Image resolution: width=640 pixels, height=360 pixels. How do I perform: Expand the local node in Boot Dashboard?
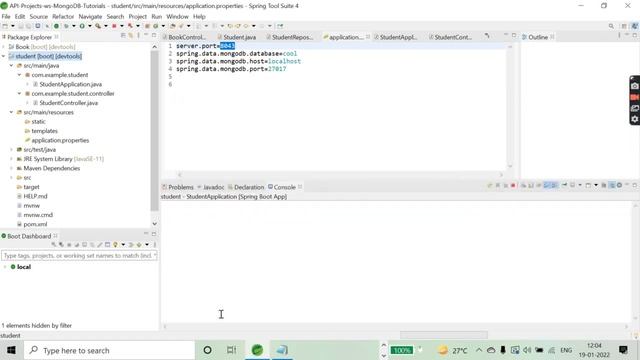(5, 267)
